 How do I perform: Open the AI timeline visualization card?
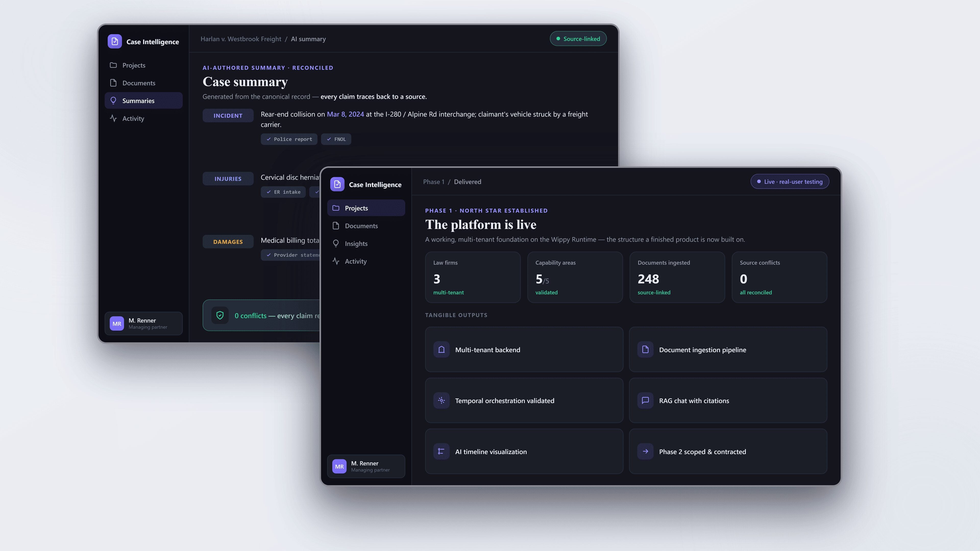click(524, 451)
